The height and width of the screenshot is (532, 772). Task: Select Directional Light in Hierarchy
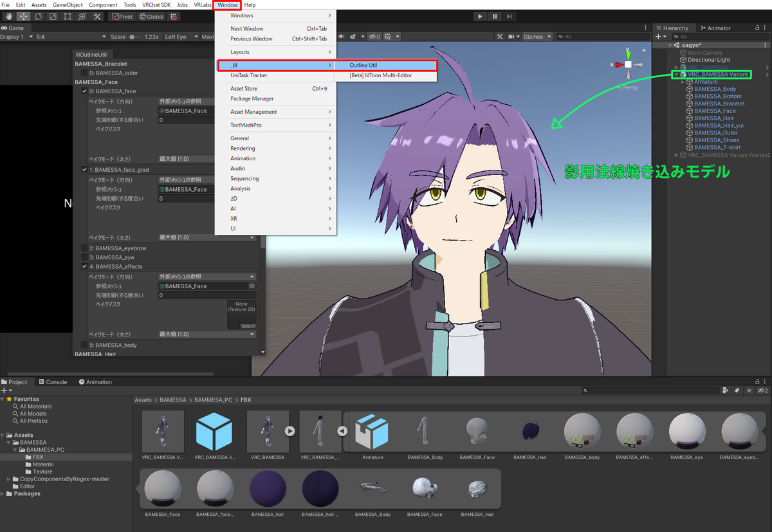pos(709,60)
